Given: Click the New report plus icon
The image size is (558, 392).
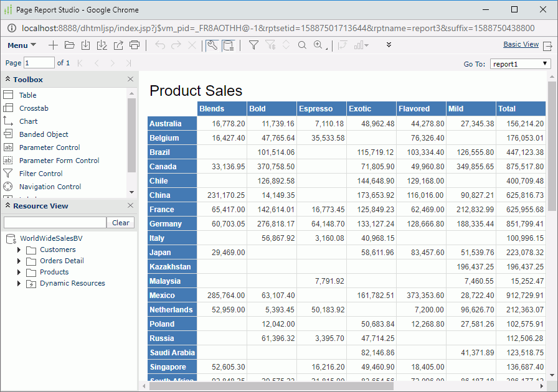Looking at the screenshot, I should (53, 45).
